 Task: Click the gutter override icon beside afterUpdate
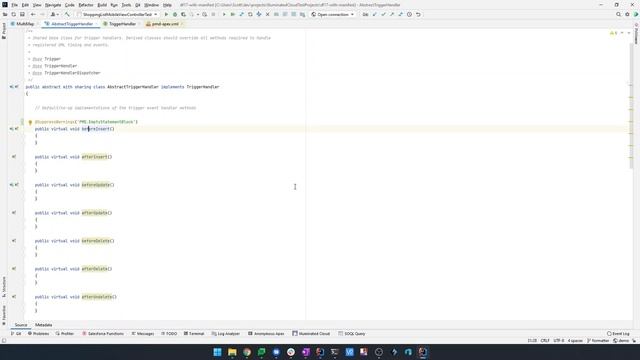coord(13,213)
